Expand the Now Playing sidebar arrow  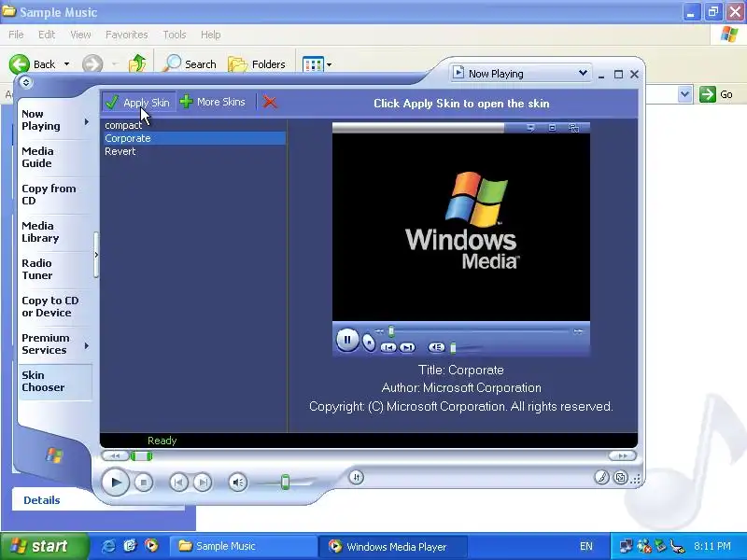pyautogui.click(x=87, y=122)
